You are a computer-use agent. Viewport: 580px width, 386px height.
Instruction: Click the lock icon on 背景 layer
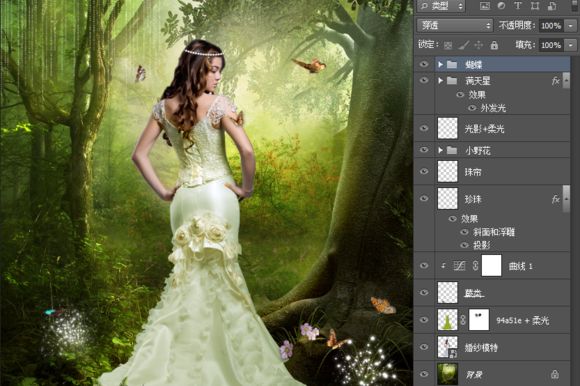(x=555, y=374)
